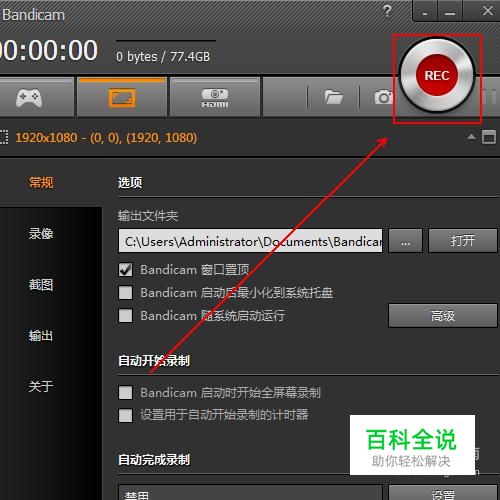The width and height of the screenshot is (500, 500).
Task: Enable full-screen recording on Bandicam startup
Action: [x=125, y=393]
